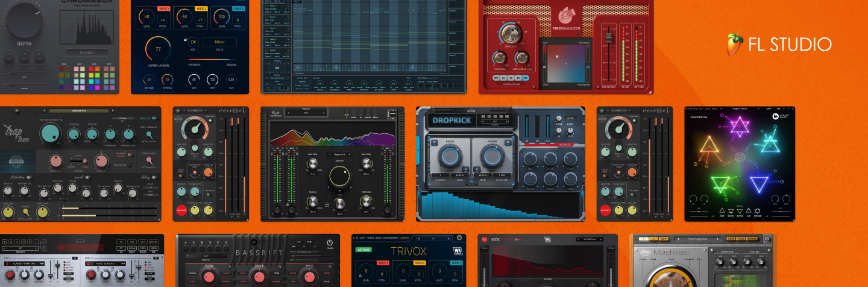Open the Minor scale dropdown

219,42
